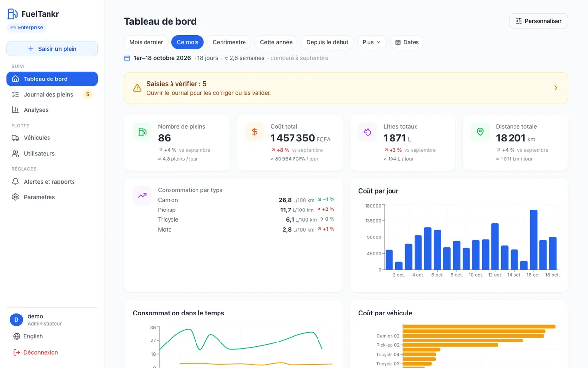Click the 18 201 km value
This screenshot has width=588, height=368.
coord(515,138)
